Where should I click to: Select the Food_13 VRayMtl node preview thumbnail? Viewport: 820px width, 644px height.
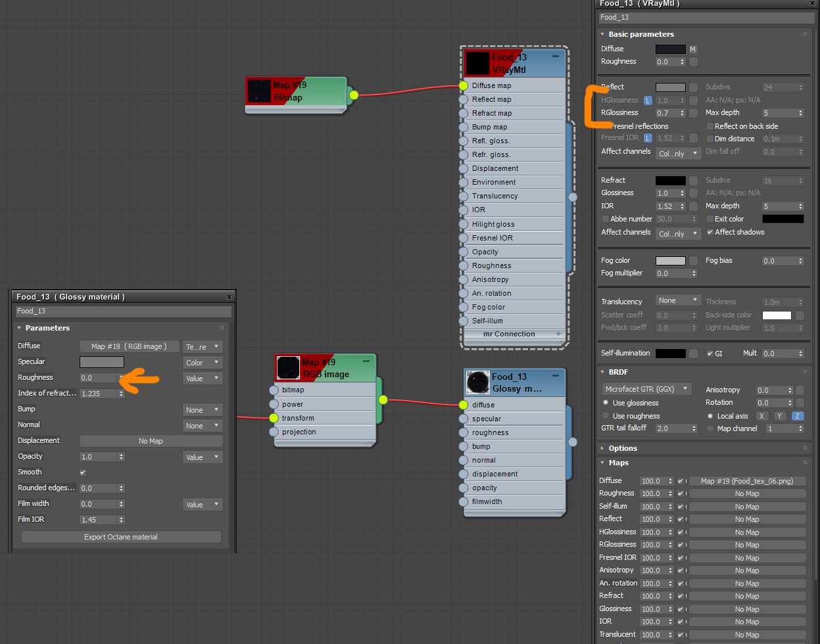(478, 64)
